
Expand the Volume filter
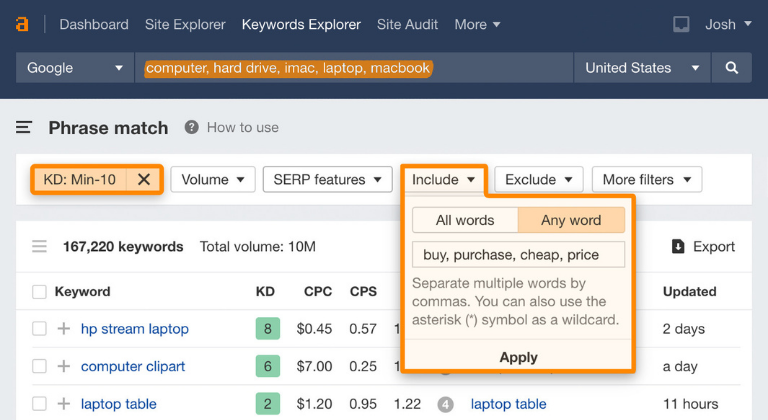(x=213, y=179)
